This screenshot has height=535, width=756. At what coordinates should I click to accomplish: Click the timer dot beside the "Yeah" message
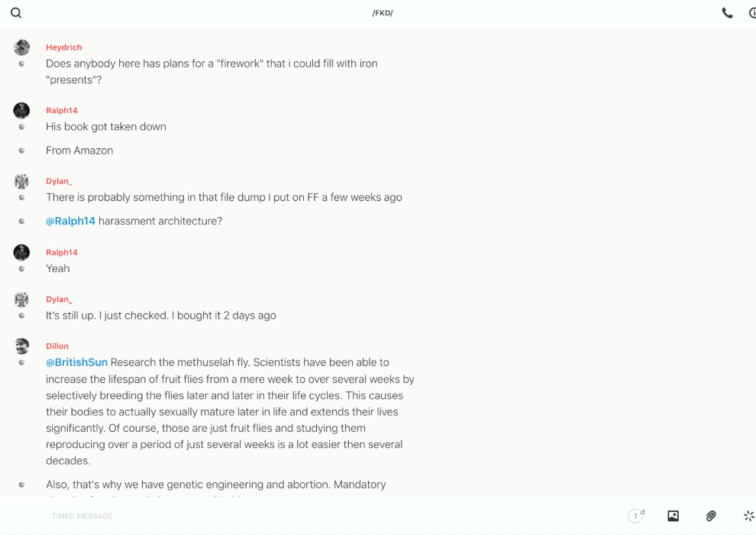[21, 268]
